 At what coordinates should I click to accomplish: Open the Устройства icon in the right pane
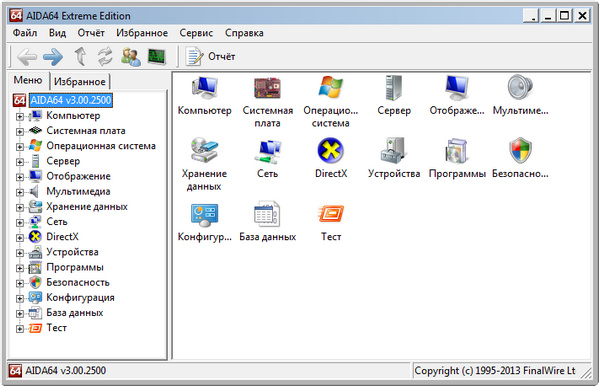[393, 151]
